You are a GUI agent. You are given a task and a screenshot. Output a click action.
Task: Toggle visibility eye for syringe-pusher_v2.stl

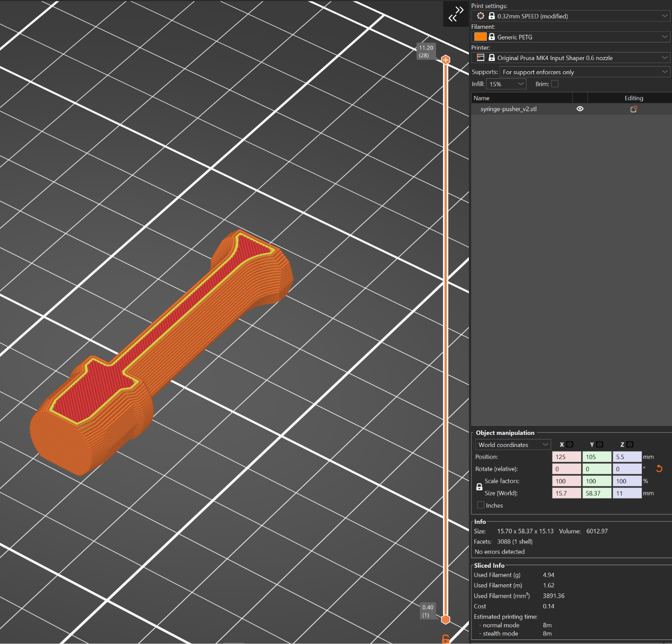(x=580, y=109)
